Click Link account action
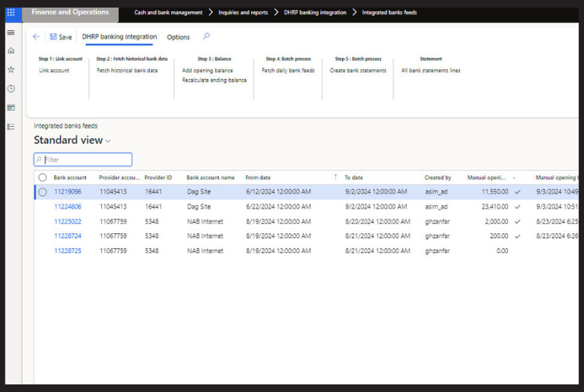Image resolution: width=584 pixels, height=392 pixels. coord(55,71)
